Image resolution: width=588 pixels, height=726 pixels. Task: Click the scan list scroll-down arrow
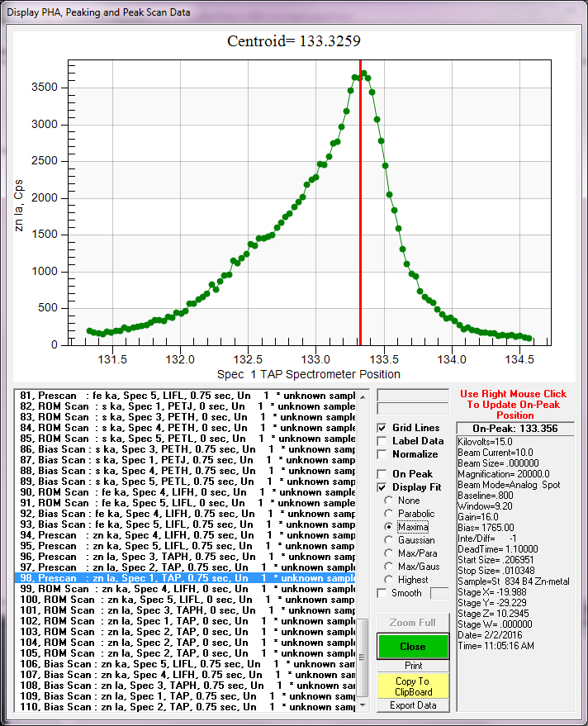pos(363,706)
